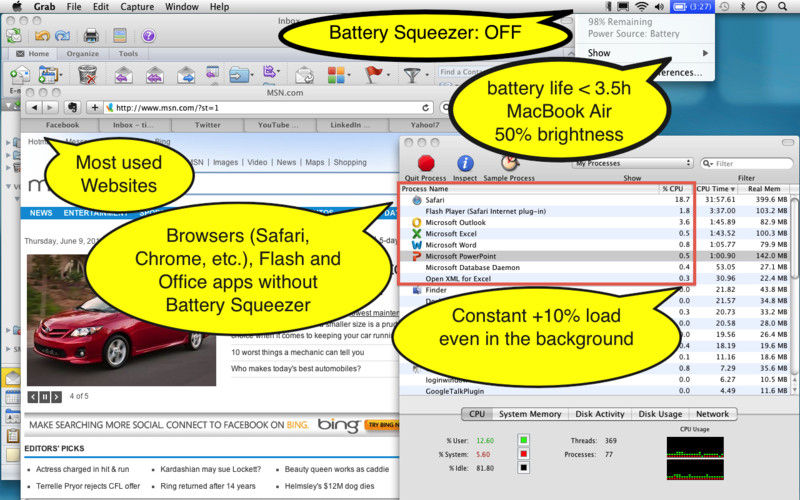This screenshot has height=500, width=800.
Task: Click the Redo arrow in Outlook toolbar
Action: pos(63,36)
